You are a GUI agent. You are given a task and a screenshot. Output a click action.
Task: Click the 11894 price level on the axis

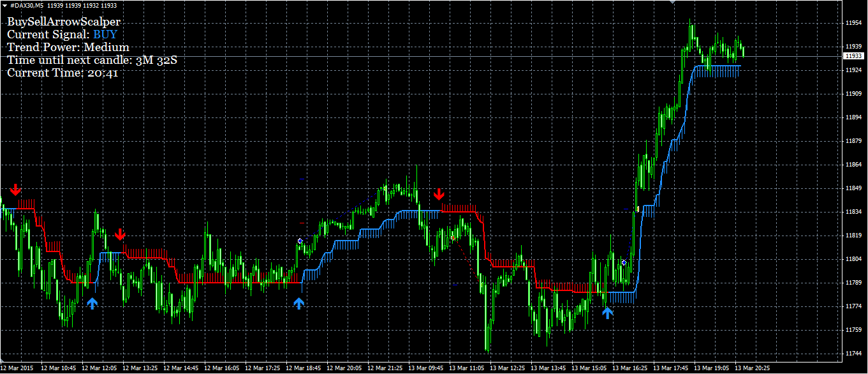coord(854,117)
